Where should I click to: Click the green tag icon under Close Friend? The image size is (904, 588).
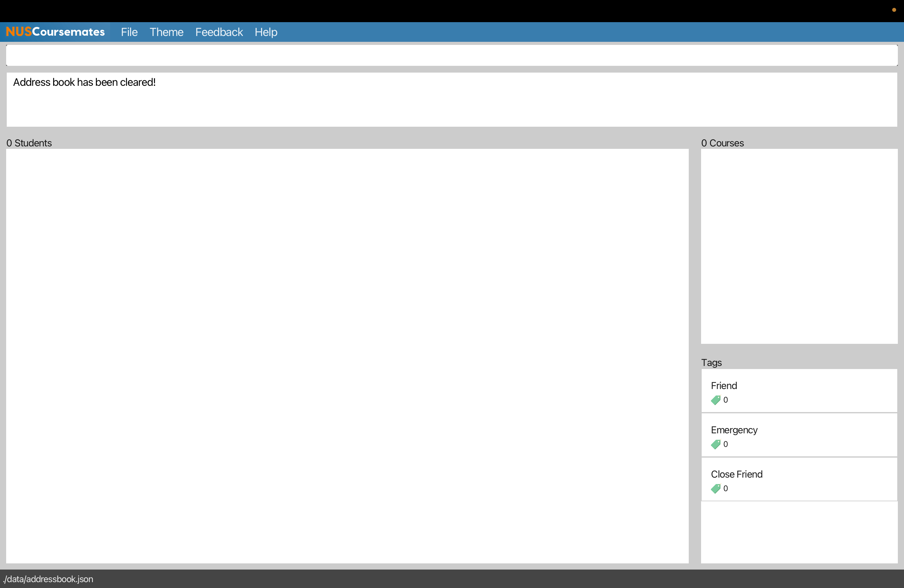716,489
